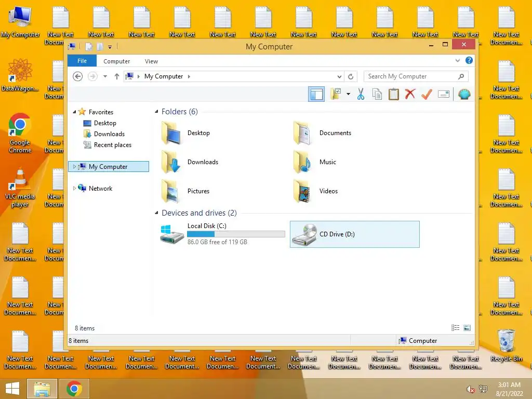The height and width of the screenshot is (399, 532).
Task: Select Desktop under Favorites
Action: click(x=105, y=123)
